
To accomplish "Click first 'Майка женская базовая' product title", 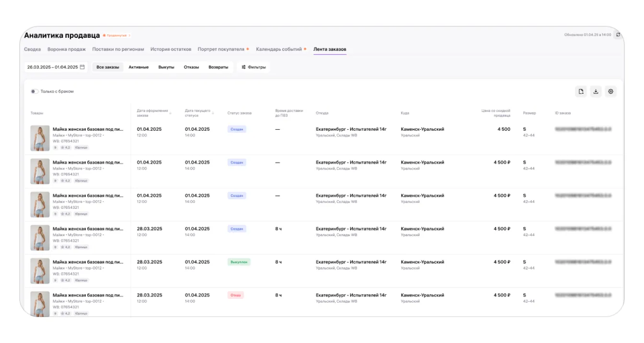I will [88, 129].
